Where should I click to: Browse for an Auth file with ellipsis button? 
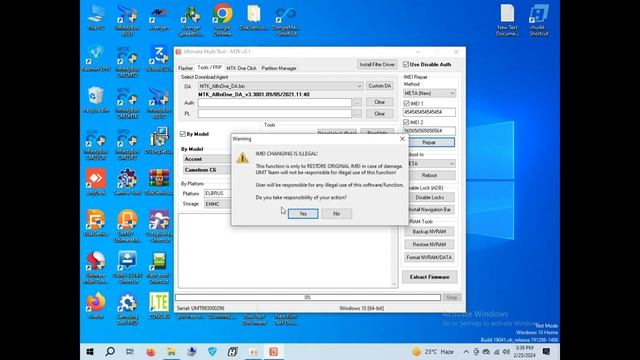(x=357, y=102)
